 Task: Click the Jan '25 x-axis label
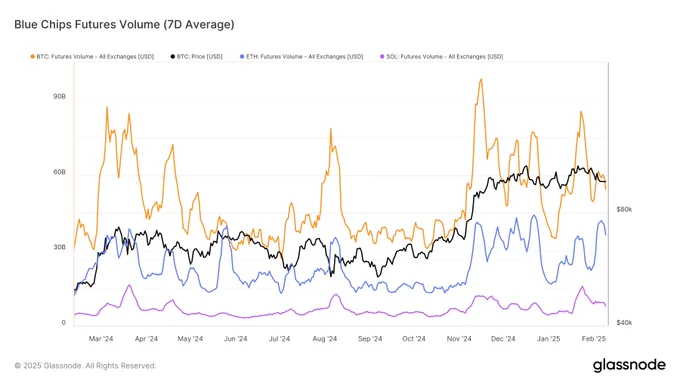coord(548,339)
